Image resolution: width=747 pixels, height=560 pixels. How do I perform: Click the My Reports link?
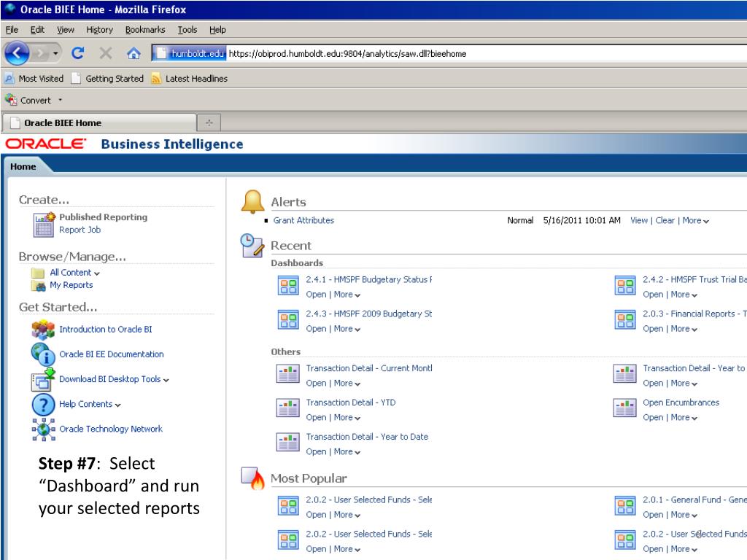tap(71, 285)
